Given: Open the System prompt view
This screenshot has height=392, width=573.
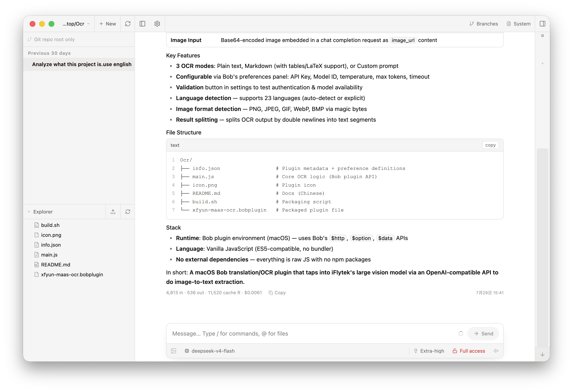Looking at the screenshot, I should pyautogui.click(x=518, y=24).
